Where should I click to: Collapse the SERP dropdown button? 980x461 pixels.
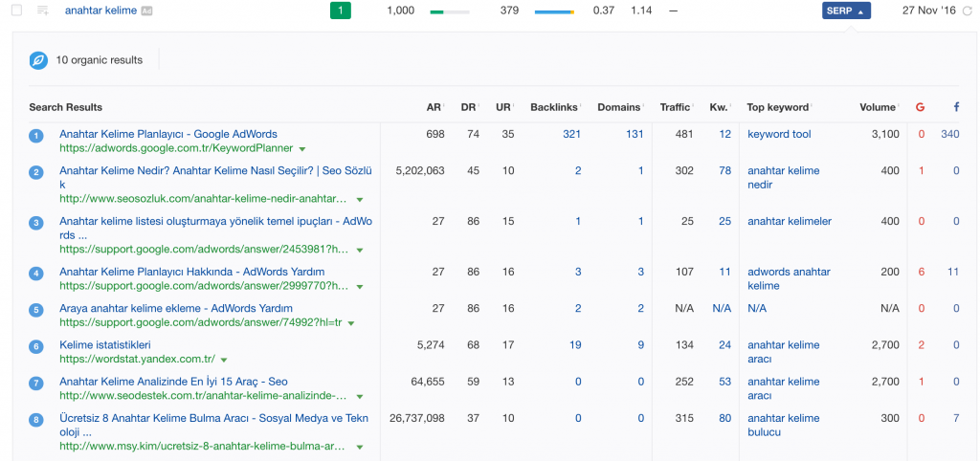coord(846,11)
